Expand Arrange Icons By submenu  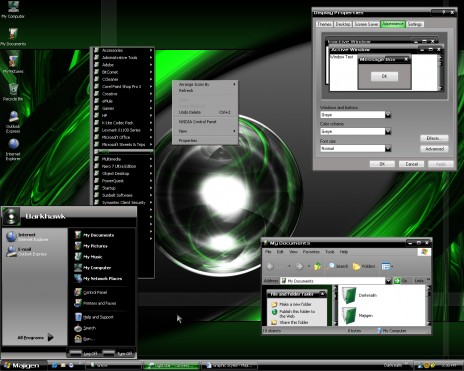[x=205, y=84]
